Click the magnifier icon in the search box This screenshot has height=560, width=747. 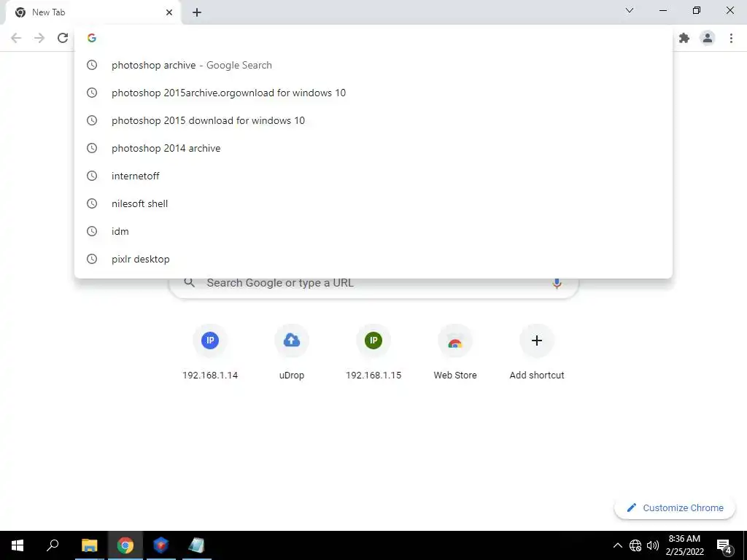[190, 283]
